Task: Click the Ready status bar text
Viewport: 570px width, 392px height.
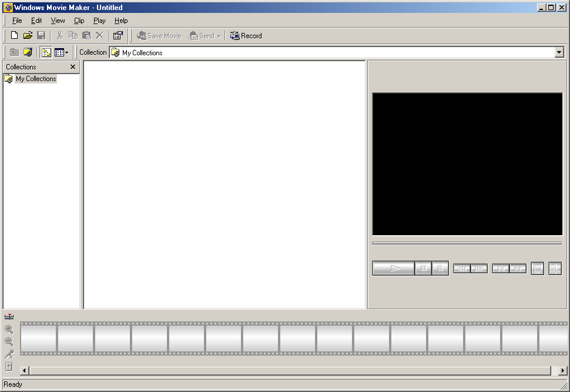Action: pos(13,384)
